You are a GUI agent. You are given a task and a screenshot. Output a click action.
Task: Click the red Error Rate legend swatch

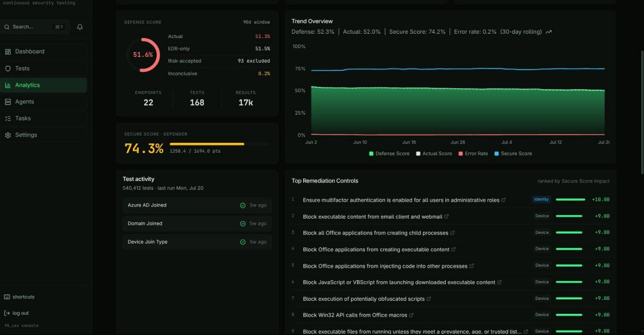click(461, 154)
